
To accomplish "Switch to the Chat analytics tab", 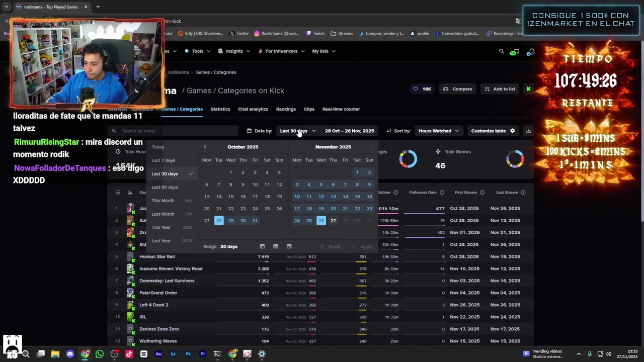I will [253, 109].
